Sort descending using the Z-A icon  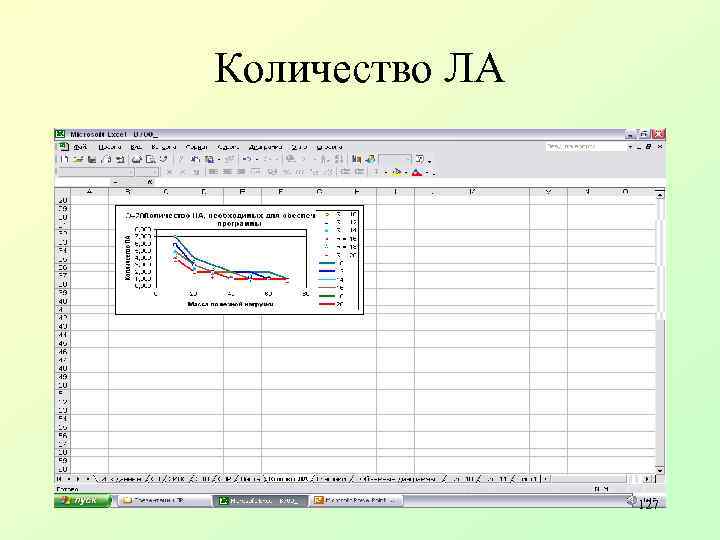pyautogui.click(x=338, y=159)
